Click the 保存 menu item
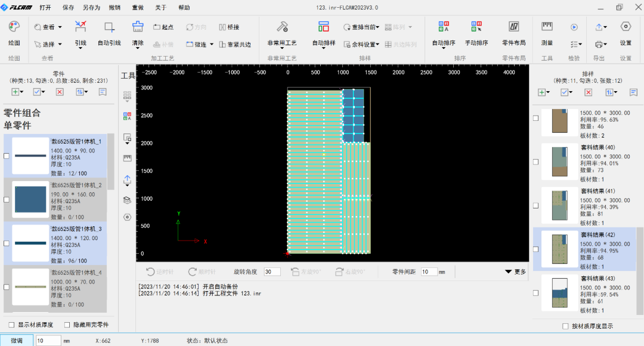Screen dimensions: 644x346 point(68,7)
